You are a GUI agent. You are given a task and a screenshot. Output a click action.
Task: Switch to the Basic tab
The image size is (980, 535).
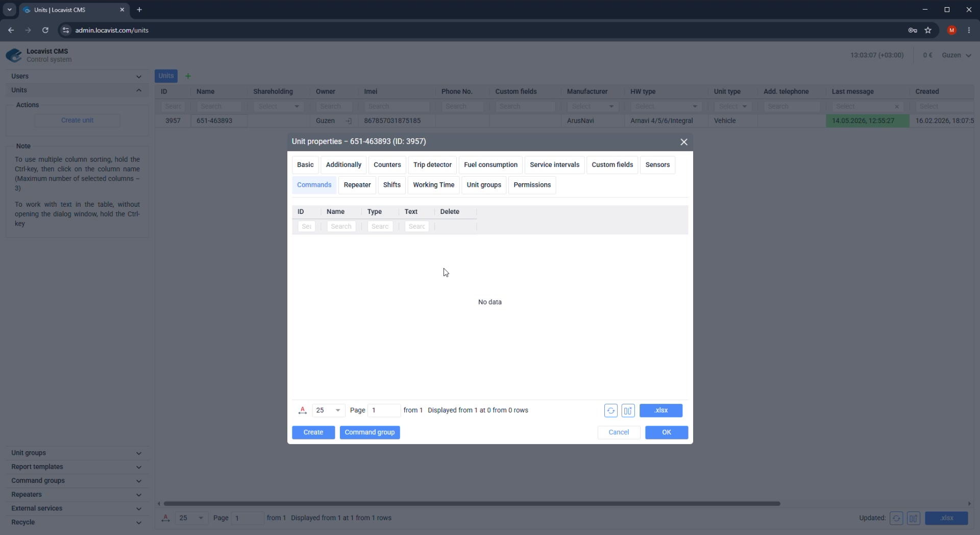point(305,165)
